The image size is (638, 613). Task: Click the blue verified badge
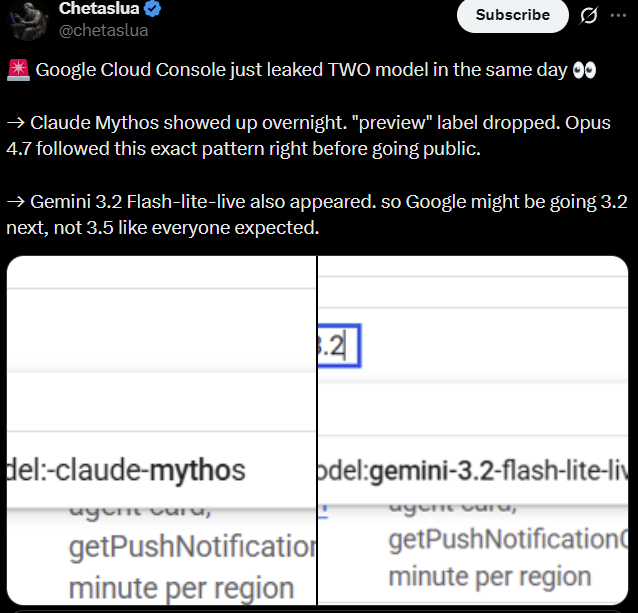click(153, 9)
